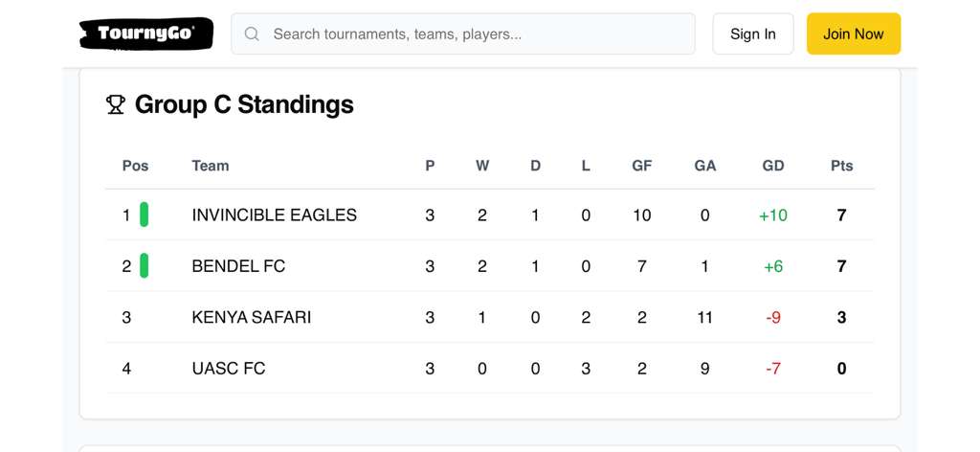
Task: Click the GD column header
Action: pos(772,166)
